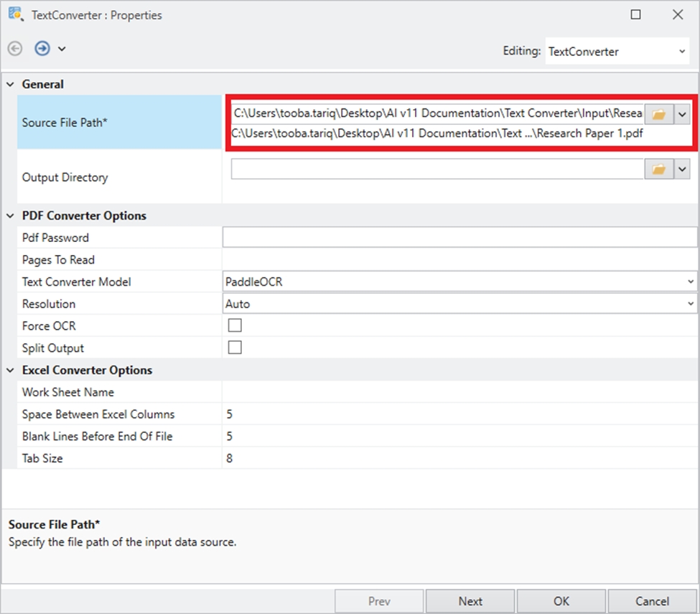Open the Resolution Auto dropdown
Screen dimensions: 700x614
[690, 304]
